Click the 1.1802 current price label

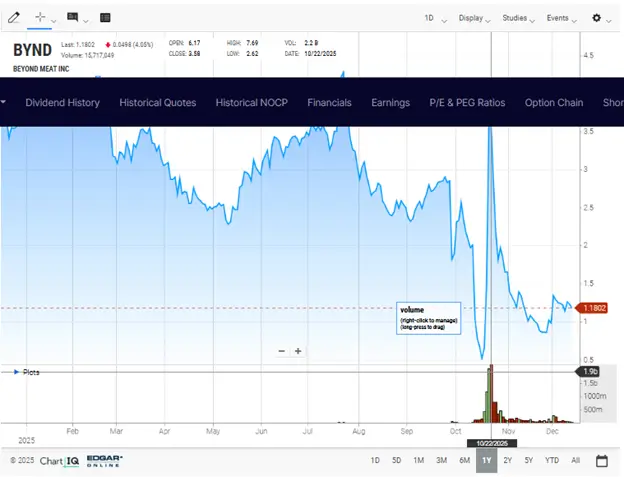pos(593,308)
